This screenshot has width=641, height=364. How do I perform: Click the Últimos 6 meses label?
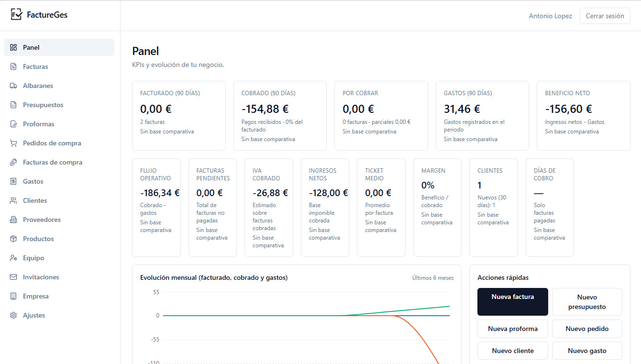click(433, 278)
